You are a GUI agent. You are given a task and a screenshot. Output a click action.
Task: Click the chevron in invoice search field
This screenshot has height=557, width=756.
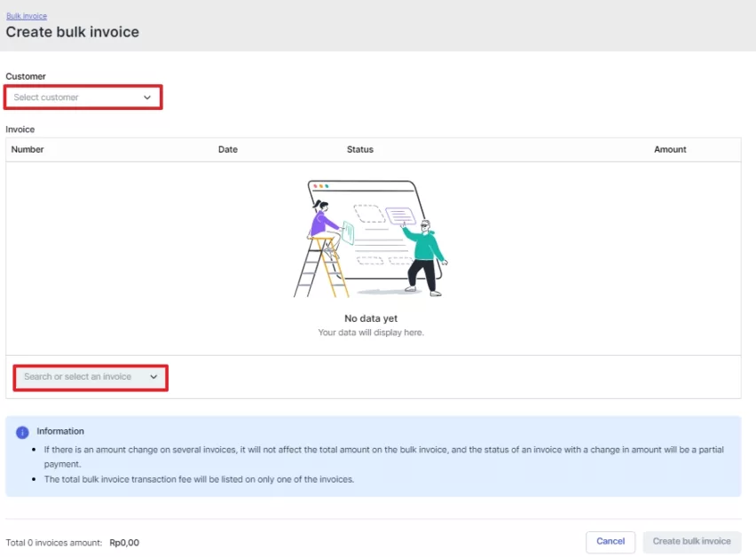coord(154,377)
